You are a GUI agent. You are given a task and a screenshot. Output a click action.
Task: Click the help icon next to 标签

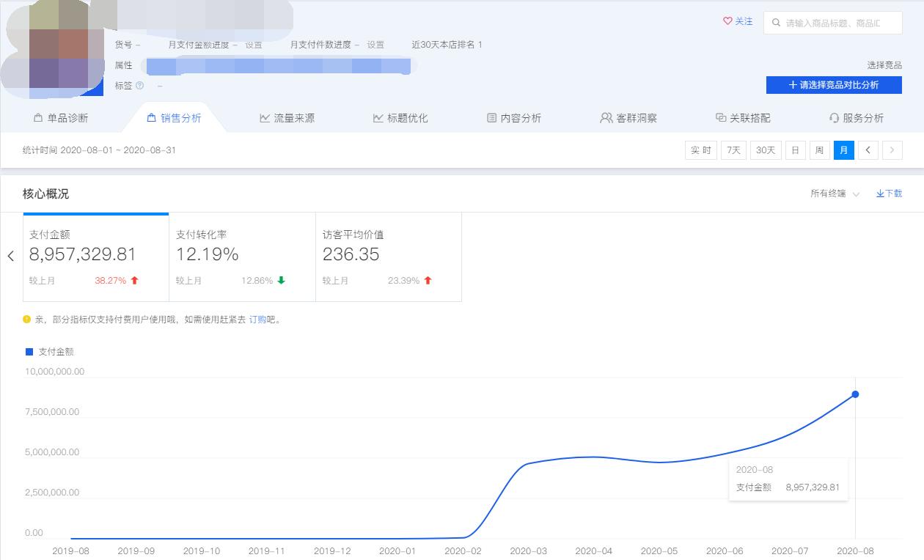coord(139,85)
